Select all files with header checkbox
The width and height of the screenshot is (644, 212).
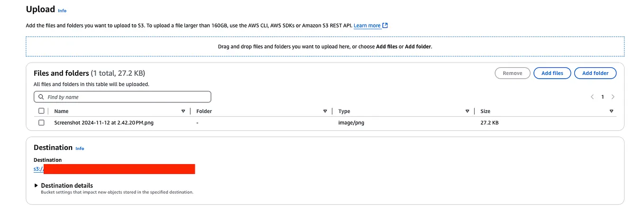[x=41, y=111]
